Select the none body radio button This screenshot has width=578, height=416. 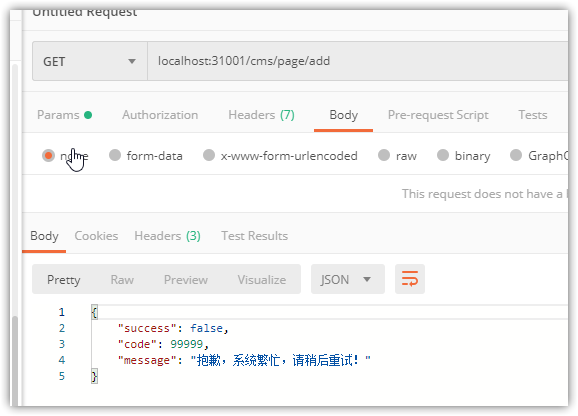tap(48, 155)
